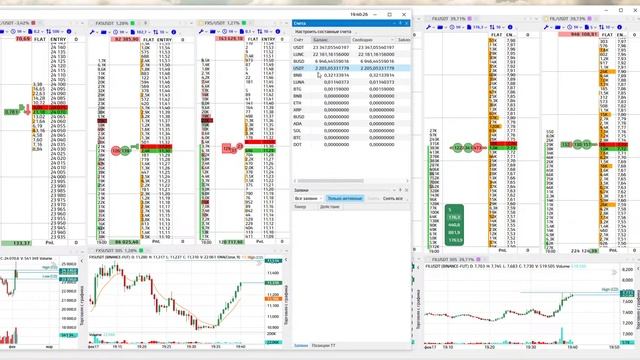Toggle Торговля с графика beside FXS/USDT chart
The width and height of the screenshot is (640, 360).
tap(285, 305)
